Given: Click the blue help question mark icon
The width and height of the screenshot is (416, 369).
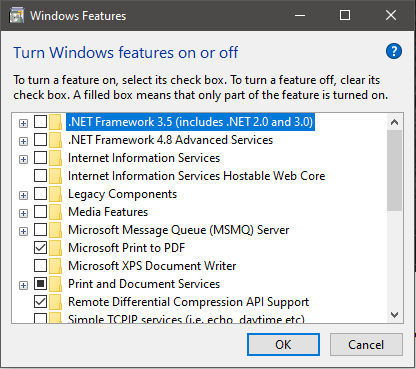Looking at the screenshot, I should coord(394,51).
